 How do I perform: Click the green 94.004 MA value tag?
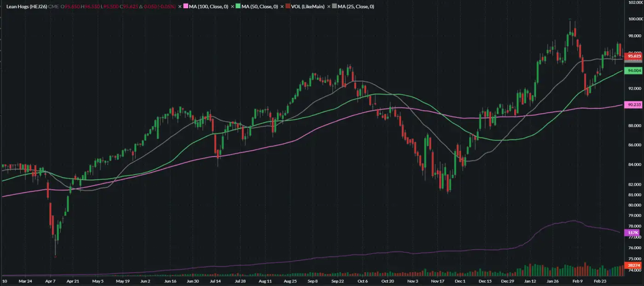click(634, 70)
